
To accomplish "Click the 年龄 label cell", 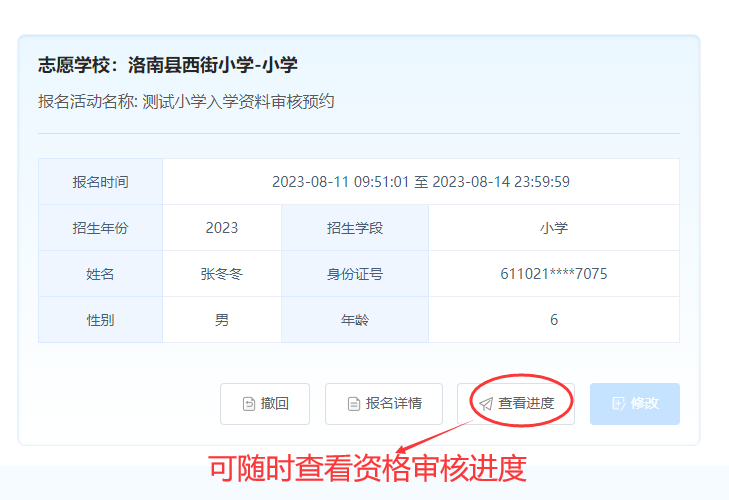I will point(355,320).
